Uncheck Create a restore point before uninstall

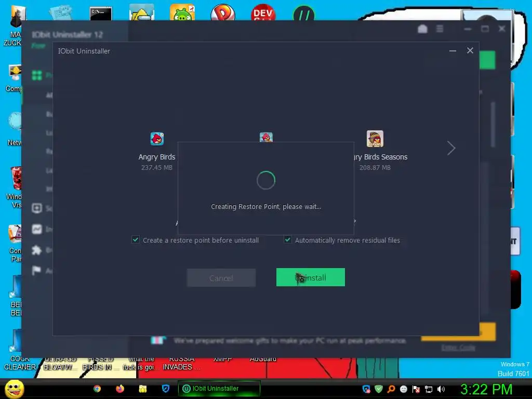tap(136, 240)
